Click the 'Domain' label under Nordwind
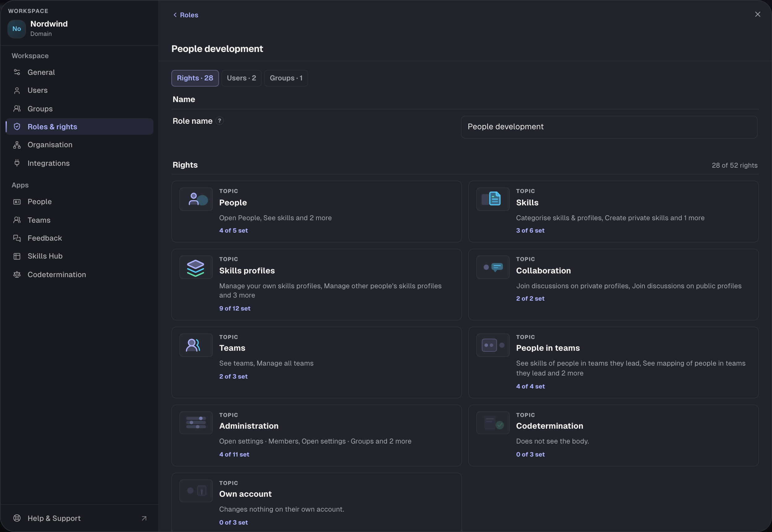 point(41,34)
